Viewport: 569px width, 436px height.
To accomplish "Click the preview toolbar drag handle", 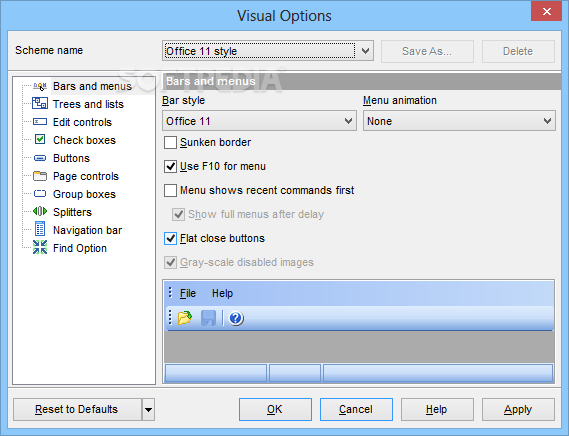I will 170,318.
